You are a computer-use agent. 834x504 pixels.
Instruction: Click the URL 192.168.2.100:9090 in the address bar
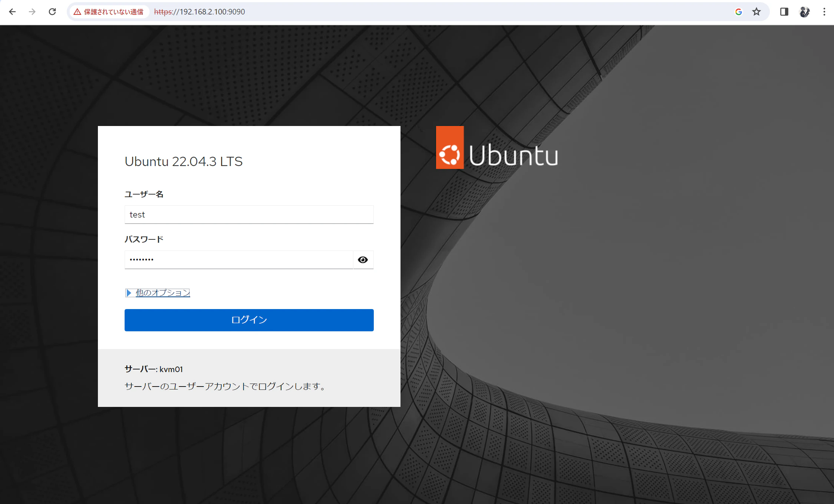point(212,12)
